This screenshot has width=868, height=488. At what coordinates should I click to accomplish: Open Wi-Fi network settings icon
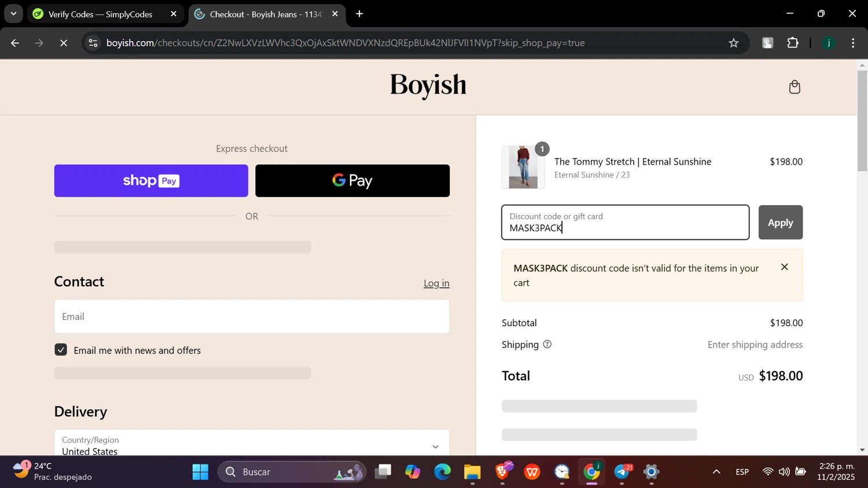point(768,472)
